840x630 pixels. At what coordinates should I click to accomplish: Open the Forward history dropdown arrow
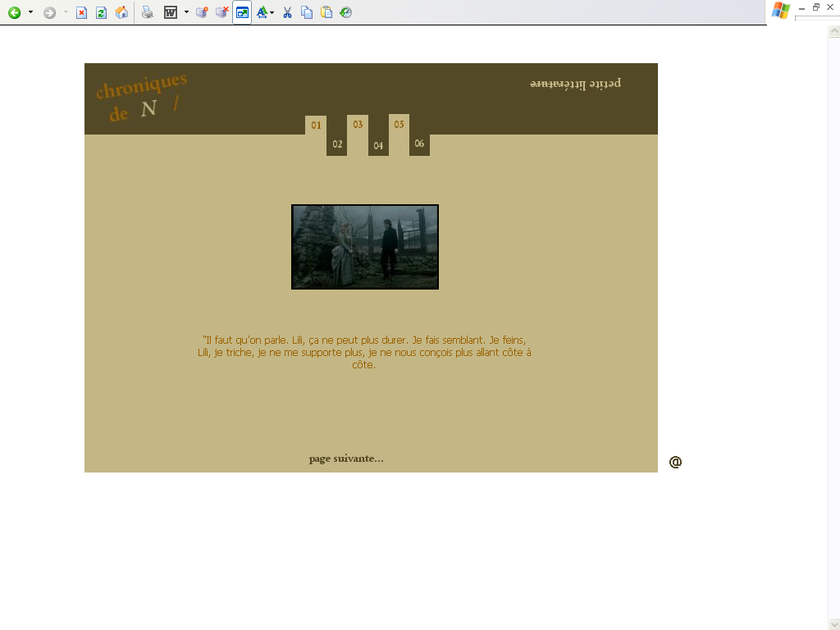[66, 11]
